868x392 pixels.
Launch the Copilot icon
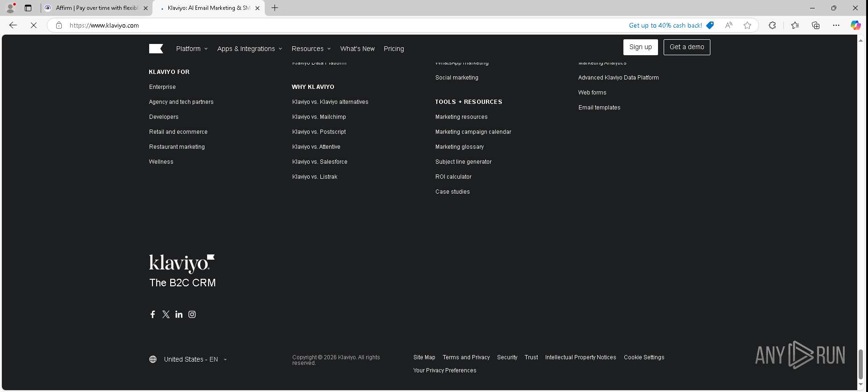click(856, 25)
